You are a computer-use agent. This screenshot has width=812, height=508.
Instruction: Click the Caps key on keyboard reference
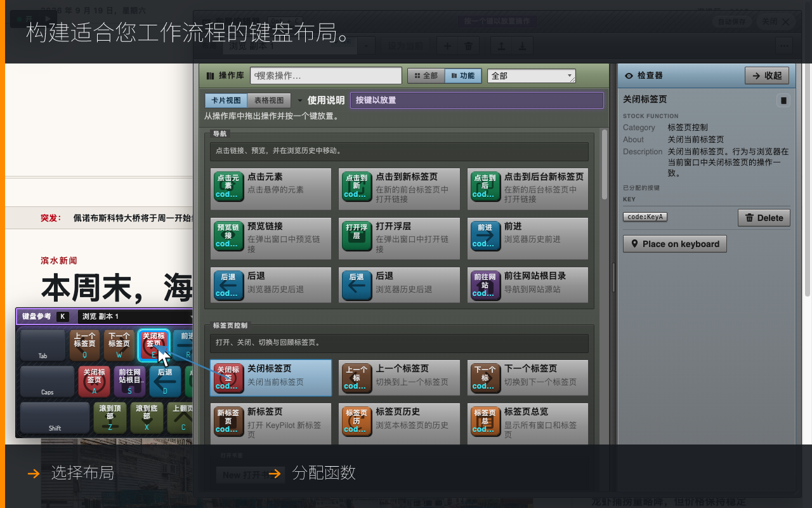[48, 382]
